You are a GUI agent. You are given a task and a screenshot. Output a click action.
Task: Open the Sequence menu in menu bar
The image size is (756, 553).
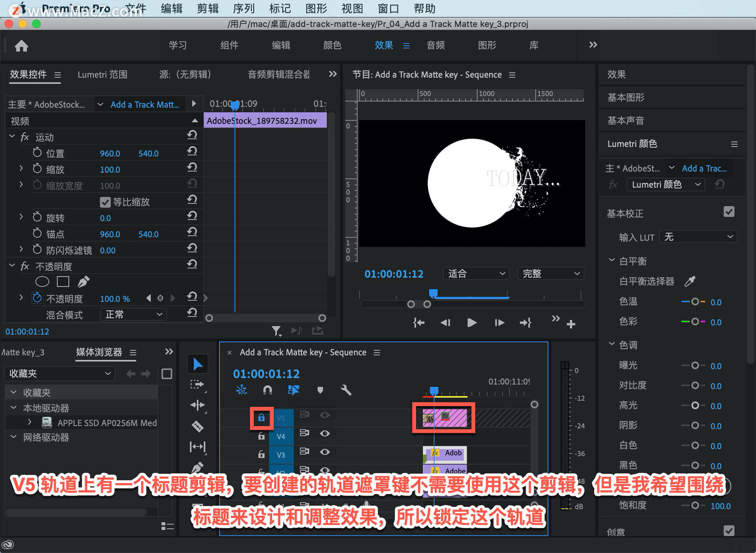pyautogui.click(x=244, y=9)
